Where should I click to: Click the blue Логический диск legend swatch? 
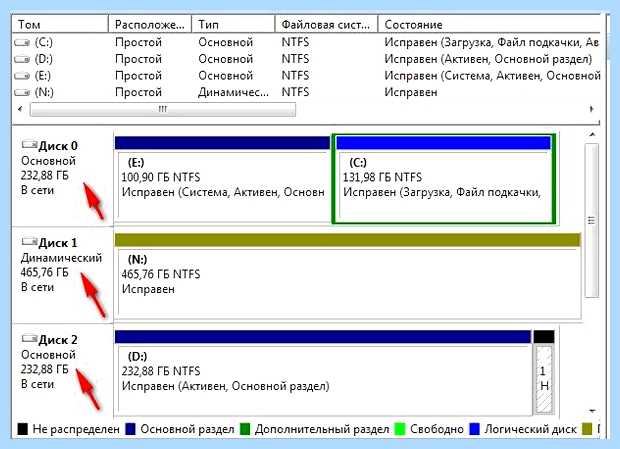point(474,429)
